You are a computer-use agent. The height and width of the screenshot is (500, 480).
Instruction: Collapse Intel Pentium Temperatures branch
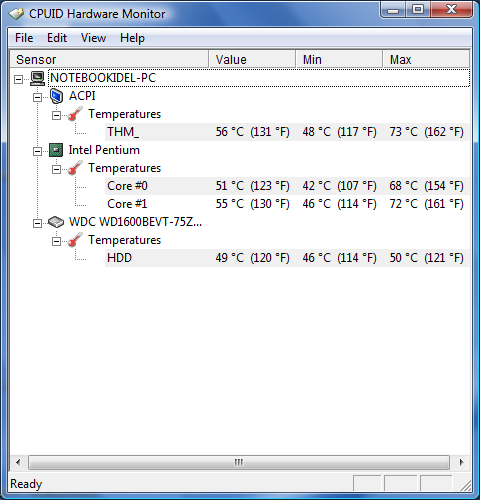coord(57,169)
